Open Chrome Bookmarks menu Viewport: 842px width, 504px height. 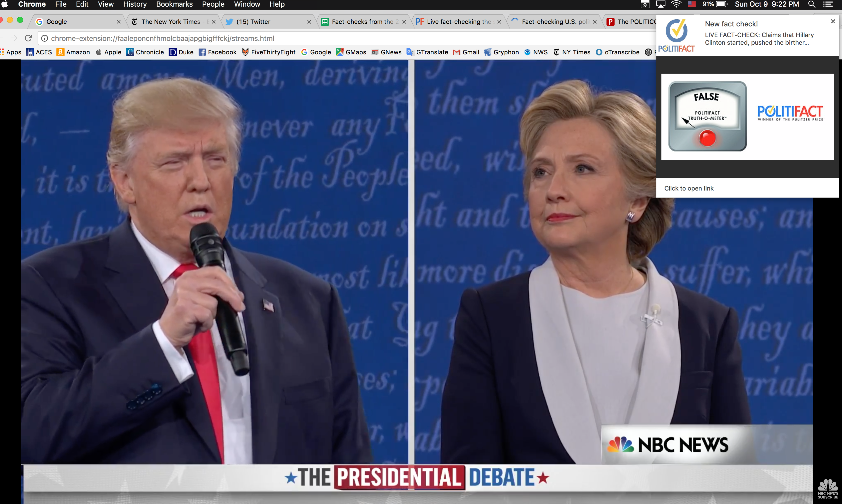coord(173,4)
